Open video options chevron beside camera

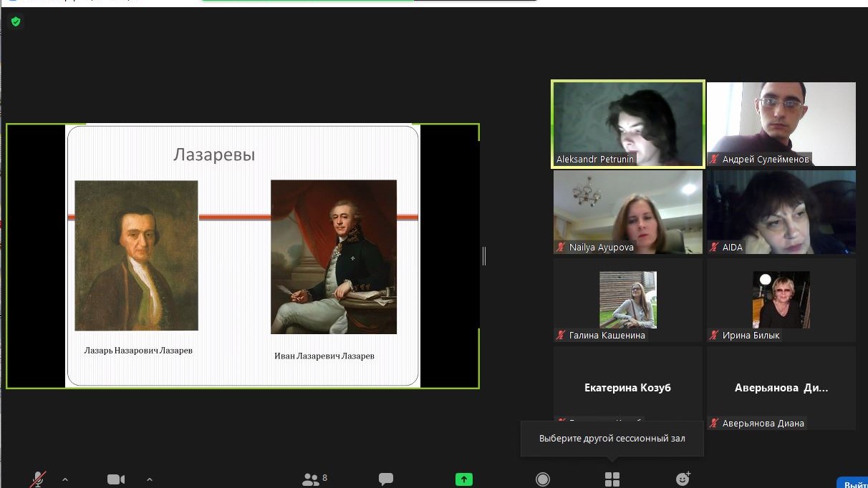(x=149, y=479)
